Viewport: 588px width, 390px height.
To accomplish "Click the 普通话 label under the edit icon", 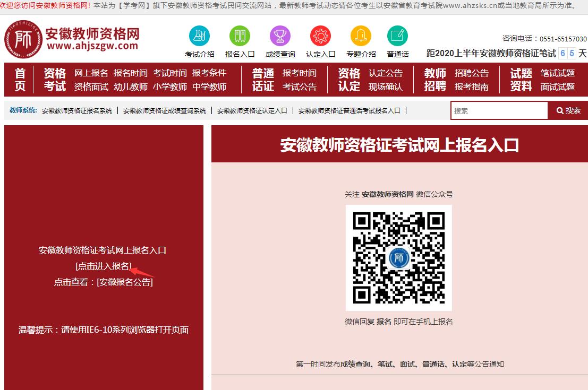I will pos(398,54).
